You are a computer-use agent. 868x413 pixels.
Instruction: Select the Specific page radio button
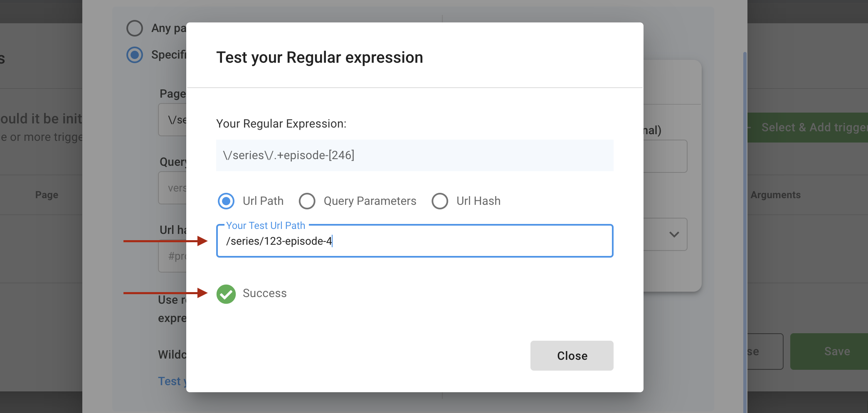pos(135,55)
